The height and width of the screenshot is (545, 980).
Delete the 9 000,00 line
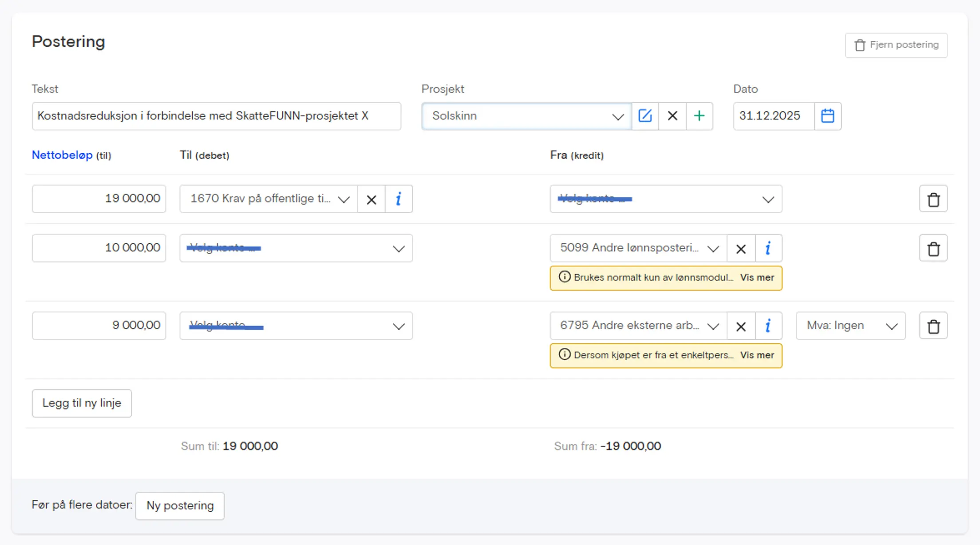click(x=933, y=326)
